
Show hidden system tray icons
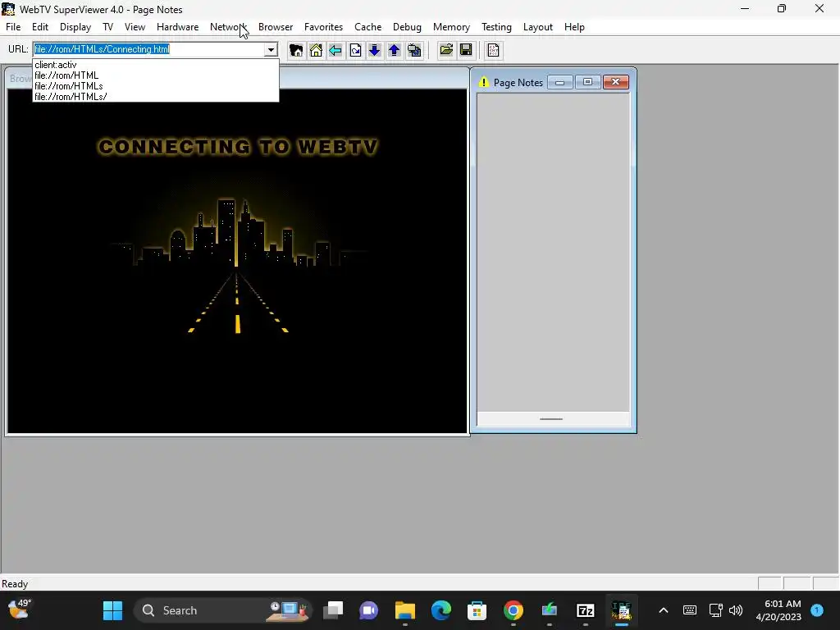[663, 610]
